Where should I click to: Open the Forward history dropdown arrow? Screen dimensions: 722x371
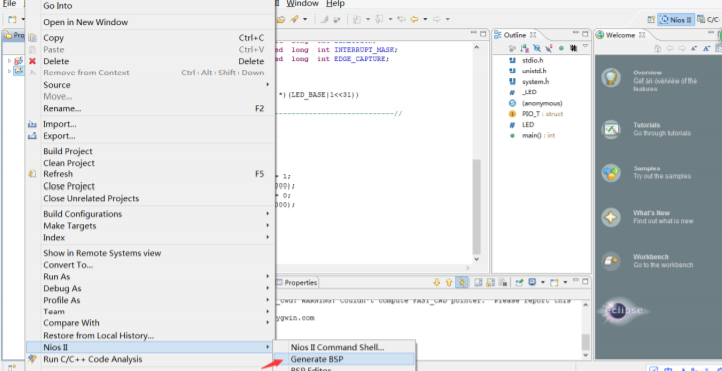point(448,19)
